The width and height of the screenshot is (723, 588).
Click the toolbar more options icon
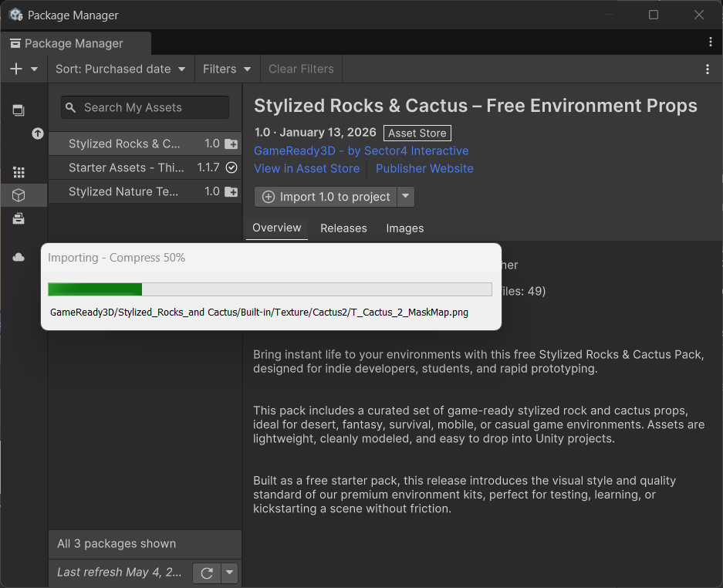click(708, 69)
